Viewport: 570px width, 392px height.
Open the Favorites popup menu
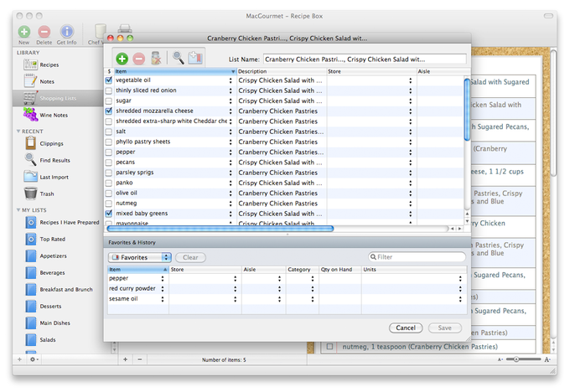[140, 257]
